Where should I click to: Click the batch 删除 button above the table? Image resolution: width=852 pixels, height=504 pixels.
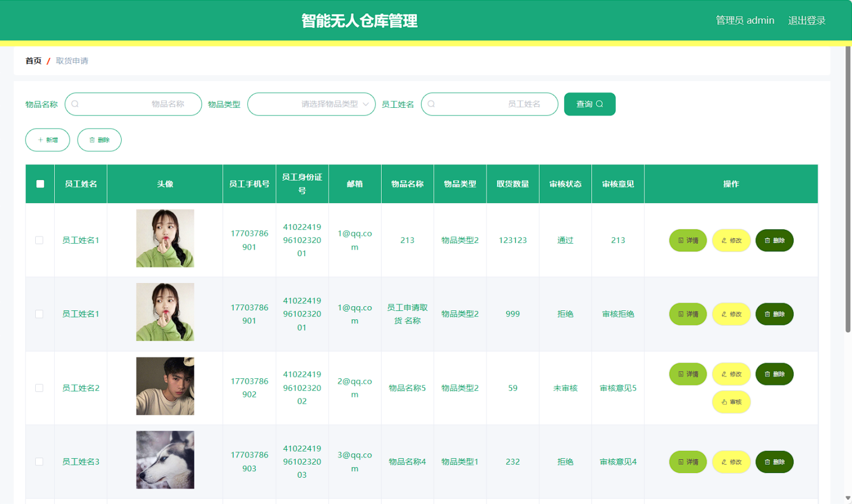coord(100,140)
